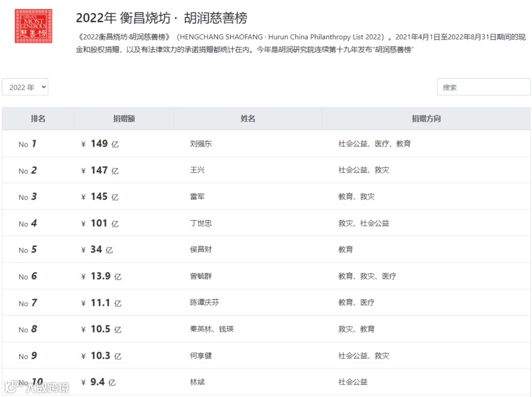Click the ¥ 147 亿 donation amount

pos(100,170)
